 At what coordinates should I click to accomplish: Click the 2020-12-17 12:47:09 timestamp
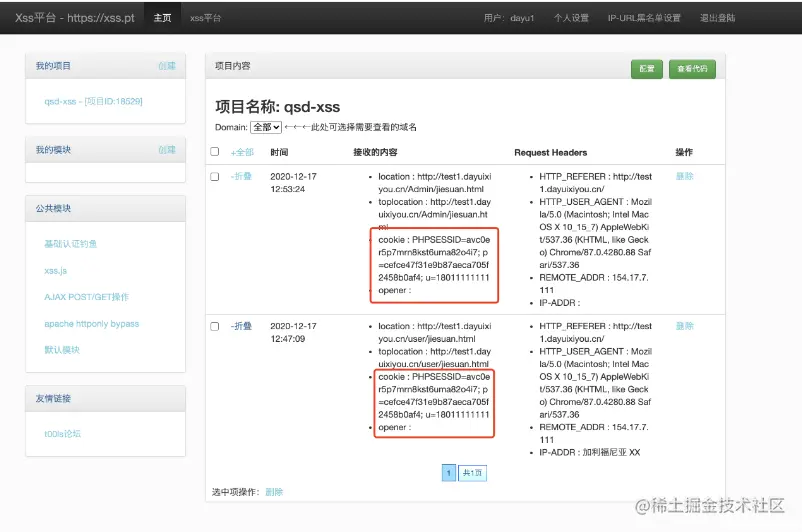point(294,332)
